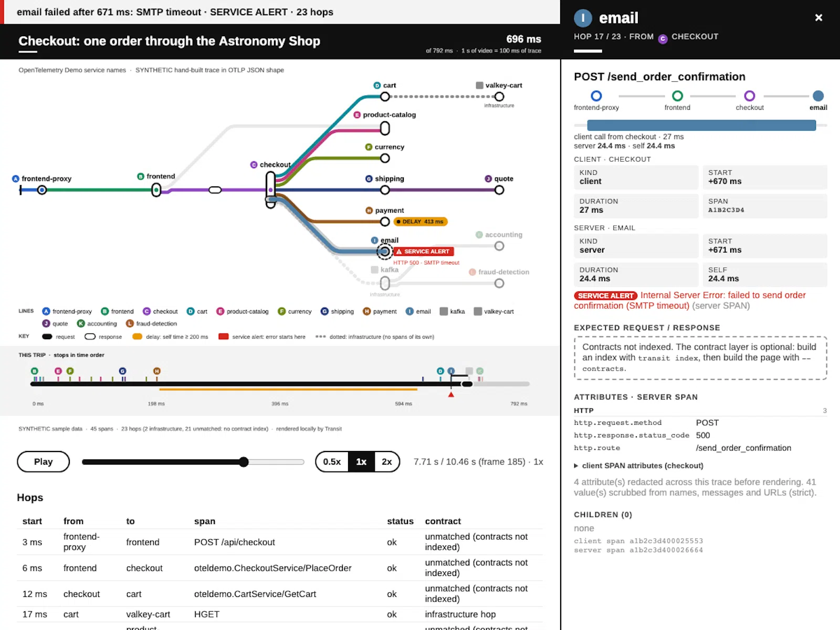Viewport: 840px width, 630px height.
Task: Click the valkey-cart infrastructure node
Action: click(499, 97)
